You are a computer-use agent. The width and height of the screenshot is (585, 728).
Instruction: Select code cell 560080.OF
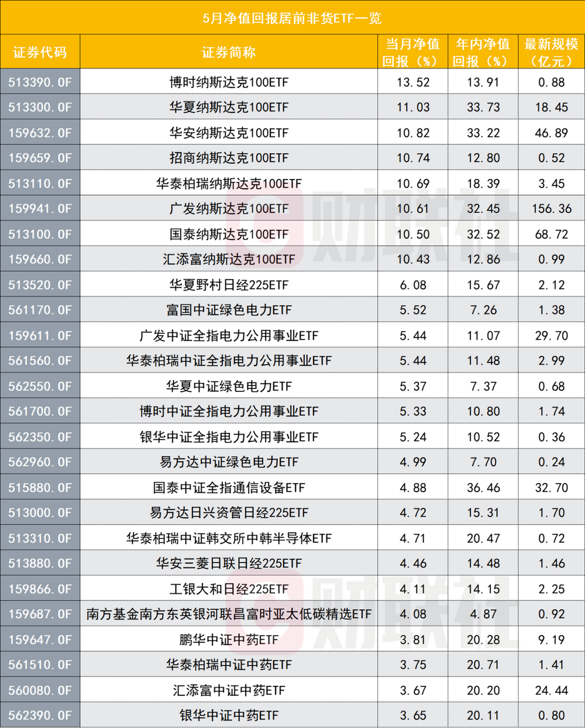40,691
